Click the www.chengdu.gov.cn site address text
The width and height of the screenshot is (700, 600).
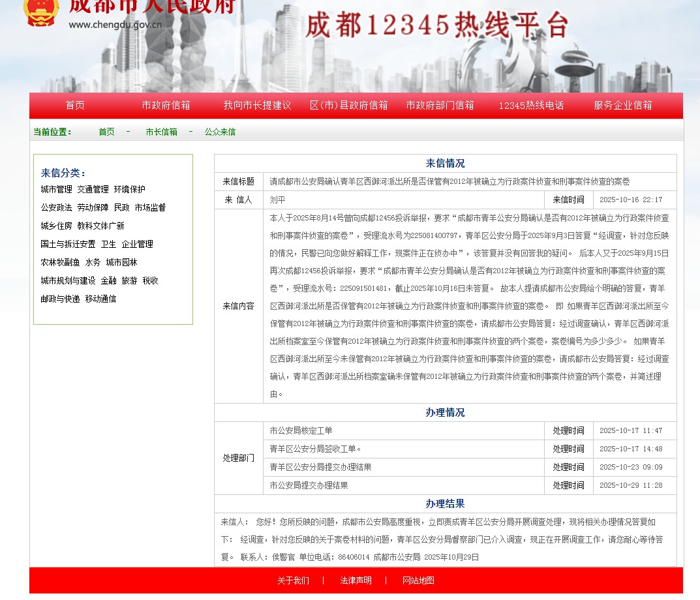click(115, 25)
